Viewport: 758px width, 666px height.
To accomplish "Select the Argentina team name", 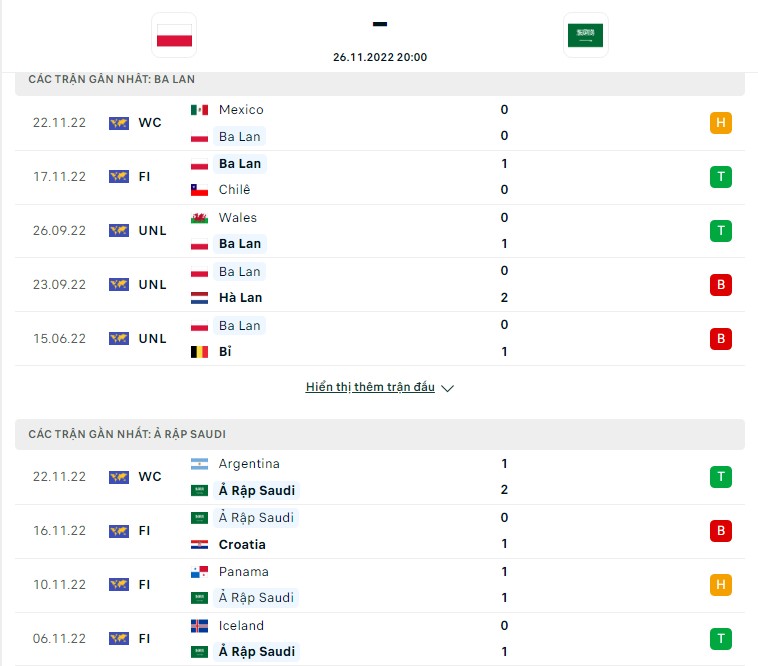I will pos(249,464).
